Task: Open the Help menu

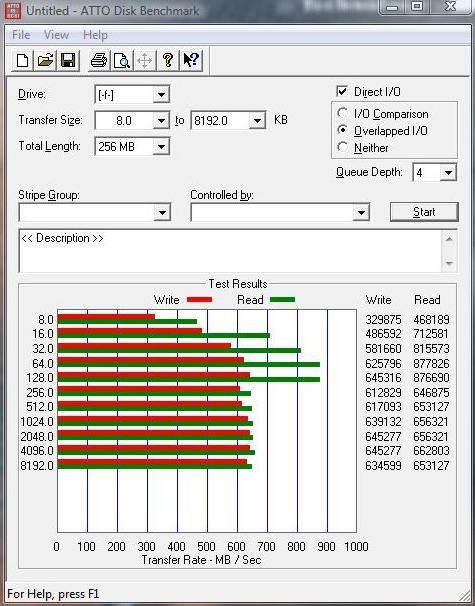Action: tap(95, 35)
